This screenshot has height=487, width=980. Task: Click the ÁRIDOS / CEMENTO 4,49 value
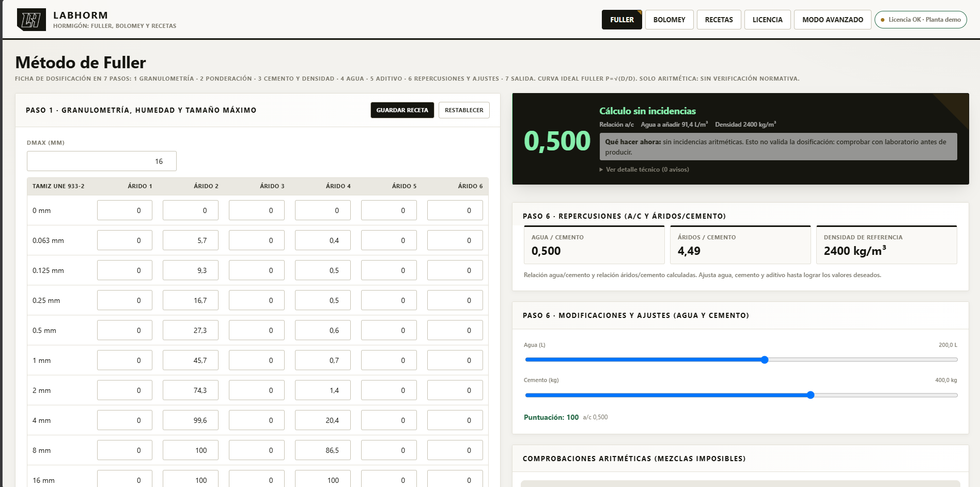[689, 251]
